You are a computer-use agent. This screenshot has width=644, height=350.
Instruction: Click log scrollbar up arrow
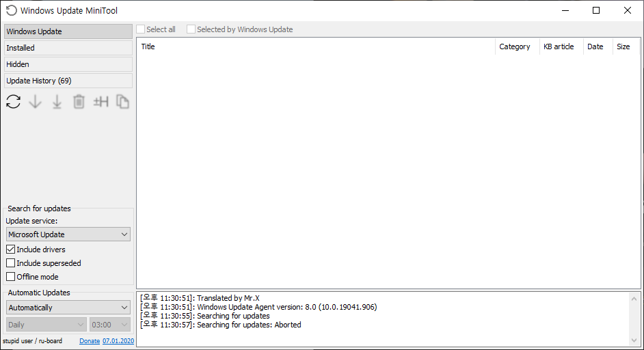(634, 299)
